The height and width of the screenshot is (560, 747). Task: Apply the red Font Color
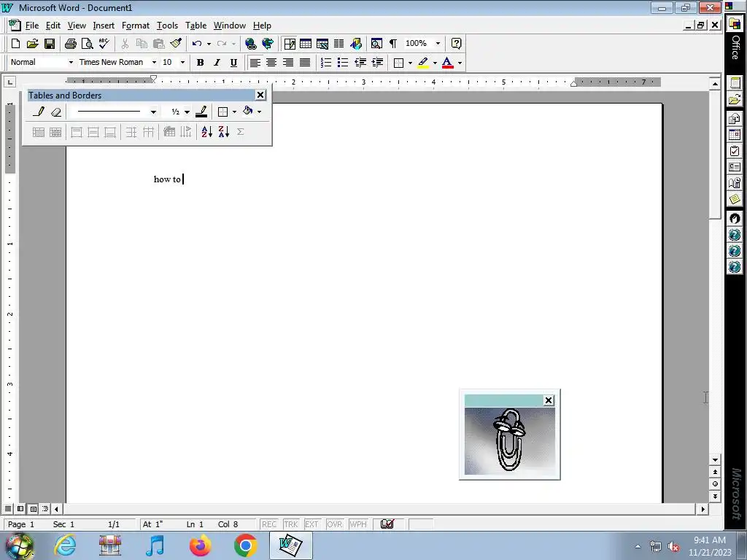point(447,63)
